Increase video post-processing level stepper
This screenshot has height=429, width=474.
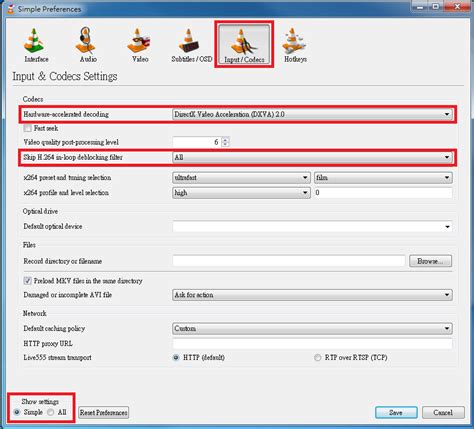click(x=226, y=139)
